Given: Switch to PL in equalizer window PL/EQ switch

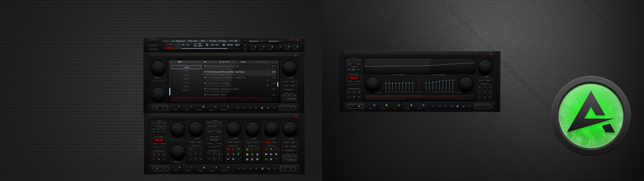Looking at the screenshot, I should coord(353,106).
